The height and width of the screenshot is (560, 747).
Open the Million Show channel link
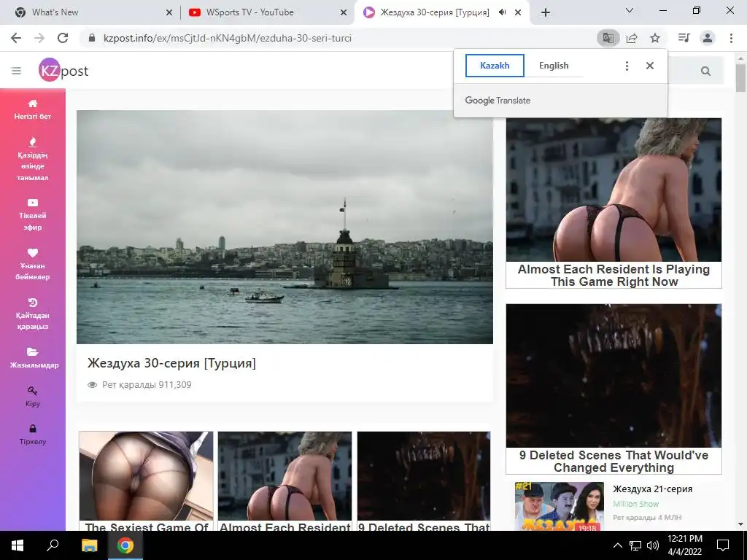[x=635, y=504]
